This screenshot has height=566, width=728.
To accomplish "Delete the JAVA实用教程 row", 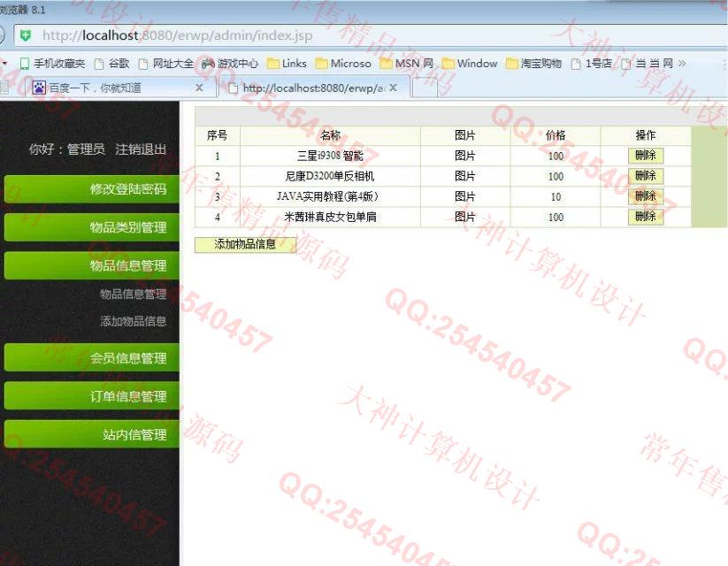I will [x=646, y=196].
